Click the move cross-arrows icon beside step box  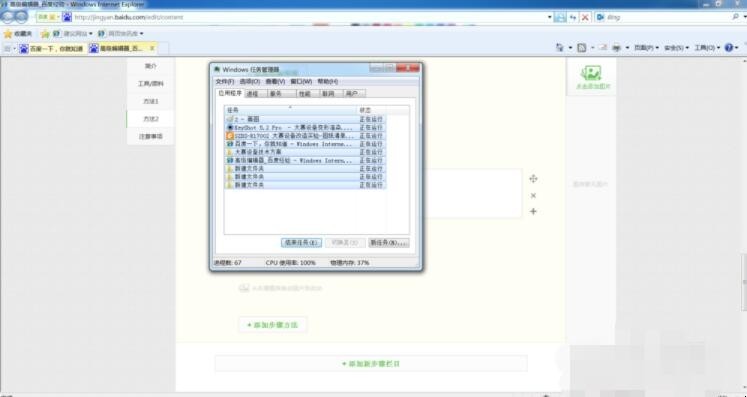533,179
